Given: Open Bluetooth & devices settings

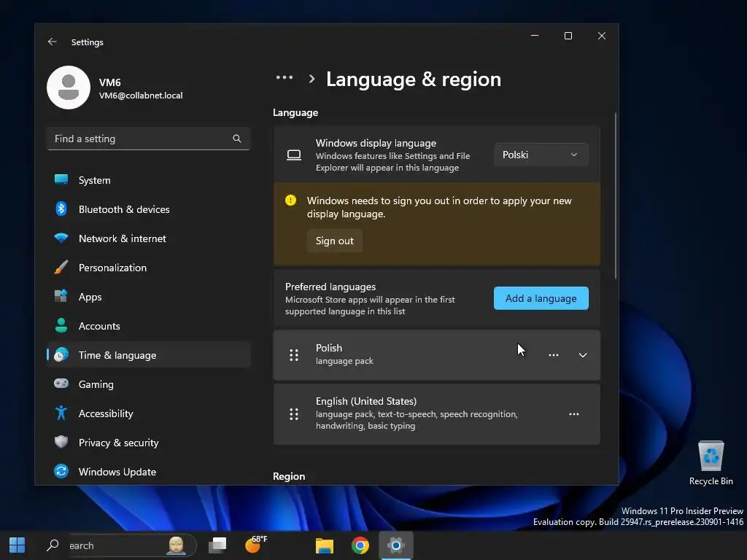Looking at the screenshot, I should (149, 209).
